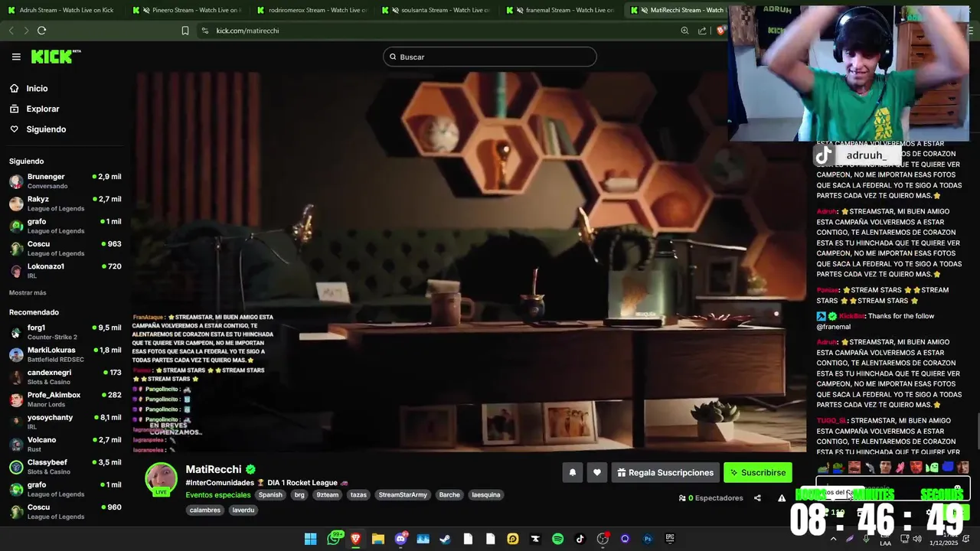Click the Buscar search field
The image size is (980, 551).
pos(490,57)
